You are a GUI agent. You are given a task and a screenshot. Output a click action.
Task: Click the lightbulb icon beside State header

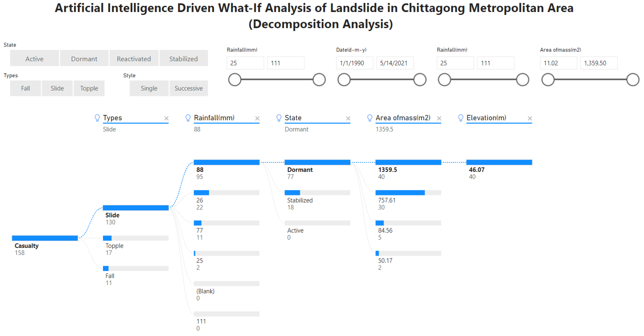click(x=279, y=118)
